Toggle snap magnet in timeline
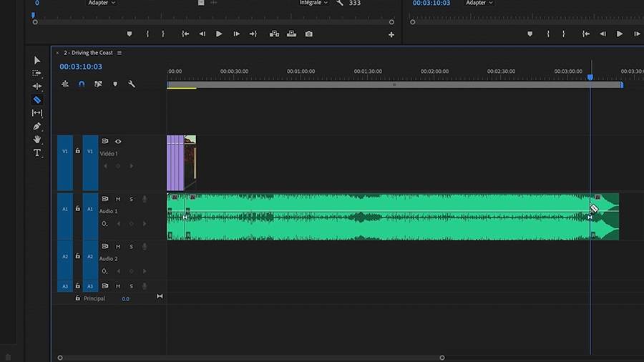Image resolution: width=644 pixels, height=362 pixels. (x=82, y=84)
